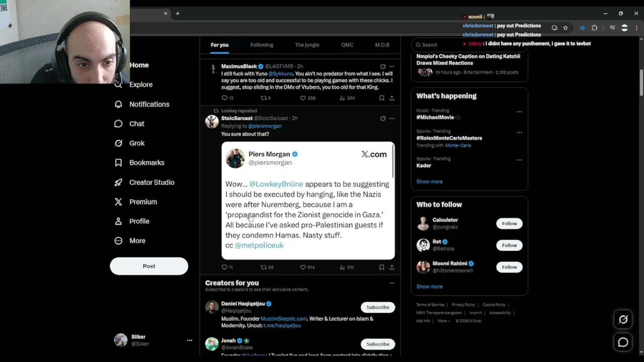Open MuslimSkeptic.com link
Screen dimensions: 644x362
point(284,319)
